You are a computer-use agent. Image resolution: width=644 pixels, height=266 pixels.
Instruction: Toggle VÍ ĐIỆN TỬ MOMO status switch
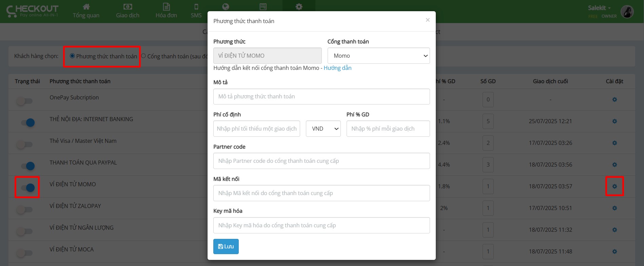click(x=27, y=188)
